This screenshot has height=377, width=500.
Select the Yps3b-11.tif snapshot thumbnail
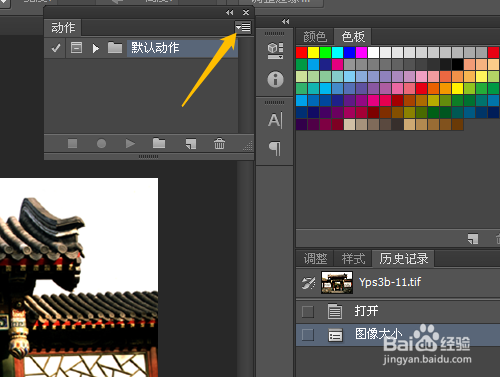(337, 283)
